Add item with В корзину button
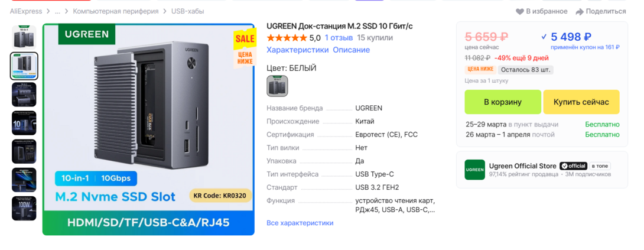 pyautogui.click(x=503, y=102)
